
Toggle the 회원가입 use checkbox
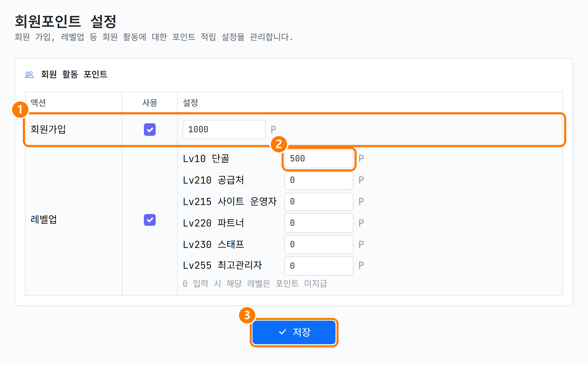tap(150, 130)
